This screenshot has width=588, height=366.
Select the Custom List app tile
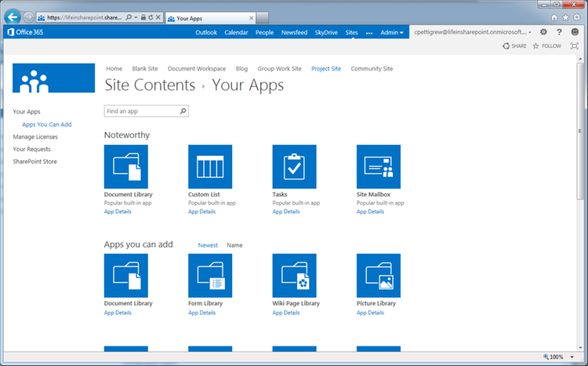tap(210, 166)
